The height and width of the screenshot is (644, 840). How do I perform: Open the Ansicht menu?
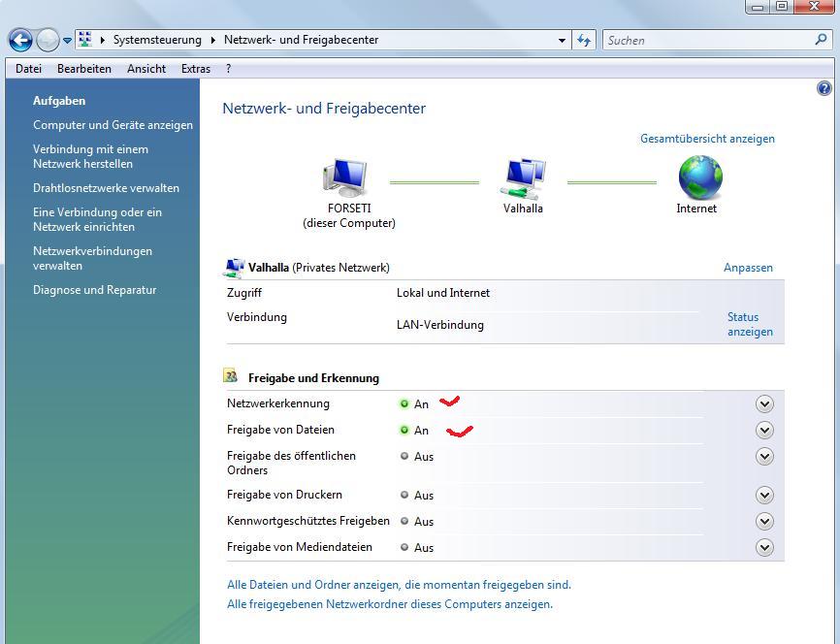click(x=146, y=69)
